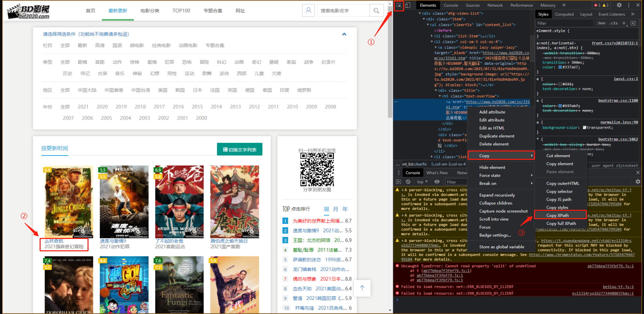Show more DevTools tabs chevron
The image size is (644, 314).
tap(564, 5)
